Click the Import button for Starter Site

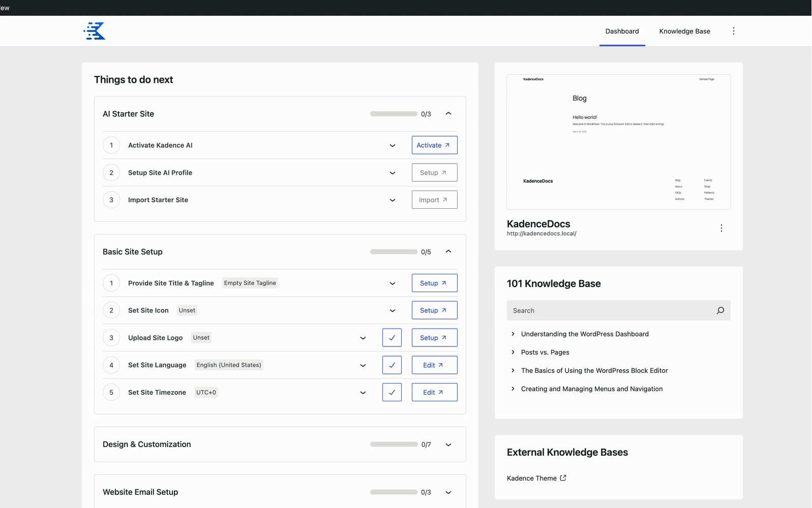tap(435, 200)
